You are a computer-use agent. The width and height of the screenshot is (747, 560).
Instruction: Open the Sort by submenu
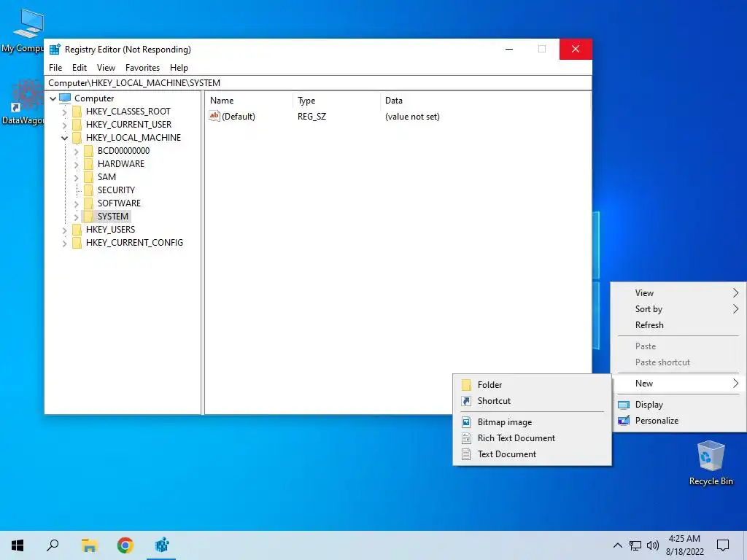pos(679,309)
